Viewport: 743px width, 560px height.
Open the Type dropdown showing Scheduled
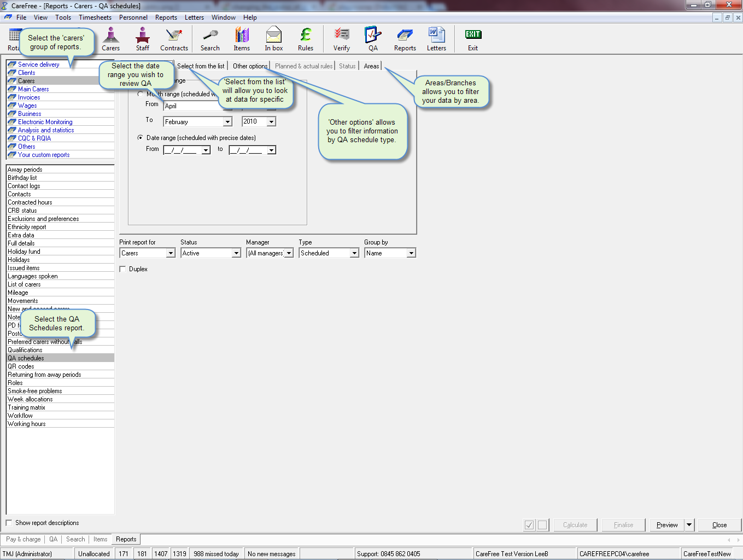point(354,253)
